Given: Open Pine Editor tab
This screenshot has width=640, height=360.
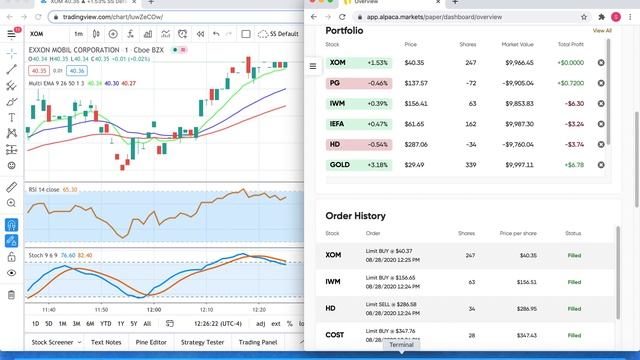Looking at the screenshot, I should [x=151, y=342].
